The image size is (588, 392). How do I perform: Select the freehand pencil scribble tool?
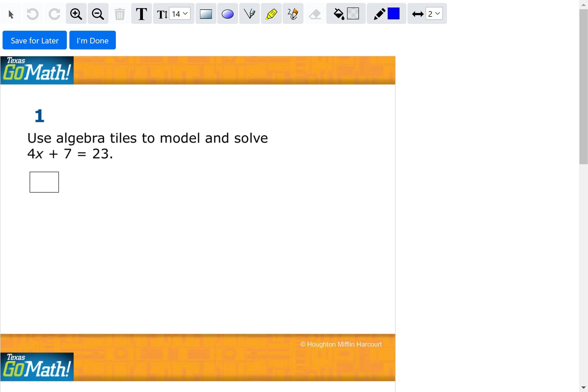click(x=293, y=14)
